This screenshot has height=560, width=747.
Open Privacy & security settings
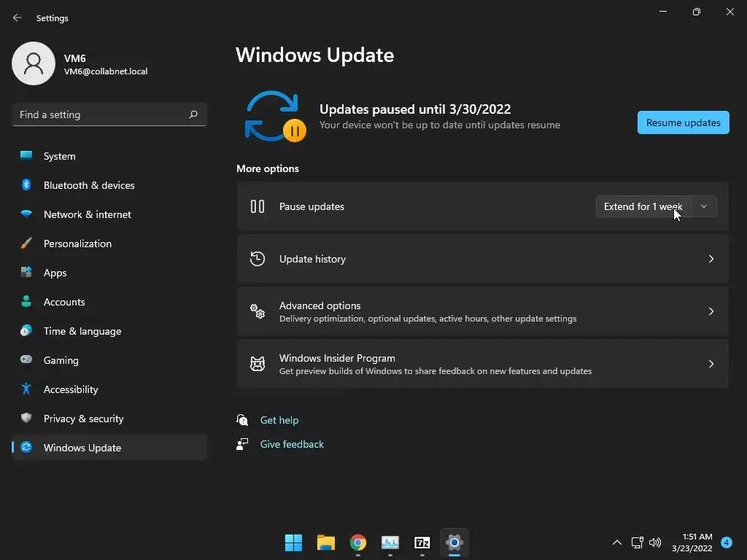tap(109, 419)
